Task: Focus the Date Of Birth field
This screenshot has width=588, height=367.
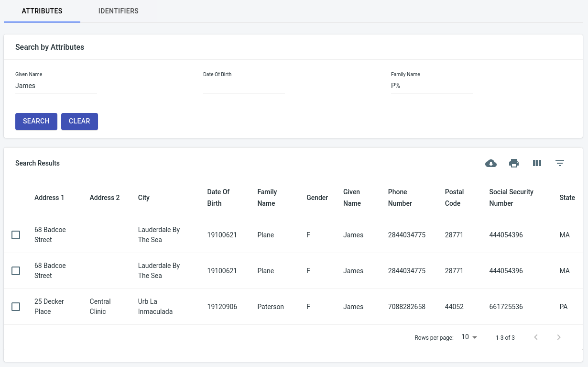Action: [x=244, y=86]
